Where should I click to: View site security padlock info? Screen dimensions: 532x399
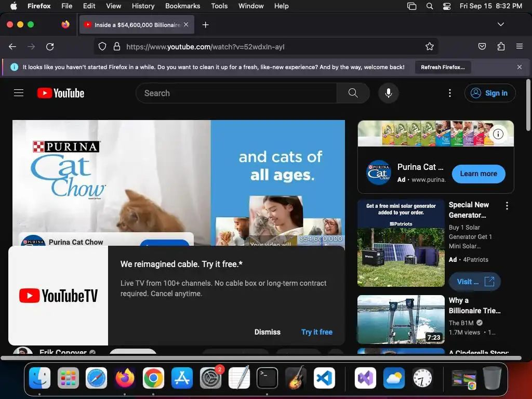click(x=117, y=46)
